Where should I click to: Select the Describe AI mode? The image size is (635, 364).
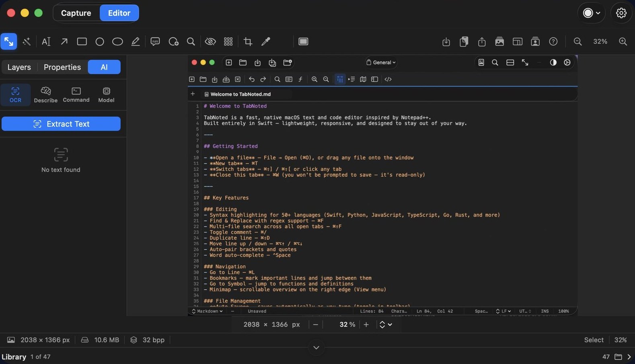click(x=45, y=95)
